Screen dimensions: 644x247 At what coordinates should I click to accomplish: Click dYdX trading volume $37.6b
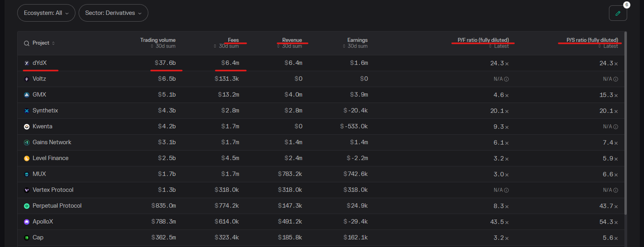165,63
